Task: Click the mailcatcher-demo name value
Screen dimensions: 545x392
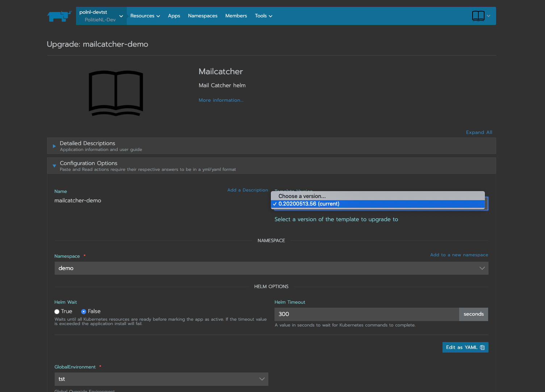Action: 78,201
